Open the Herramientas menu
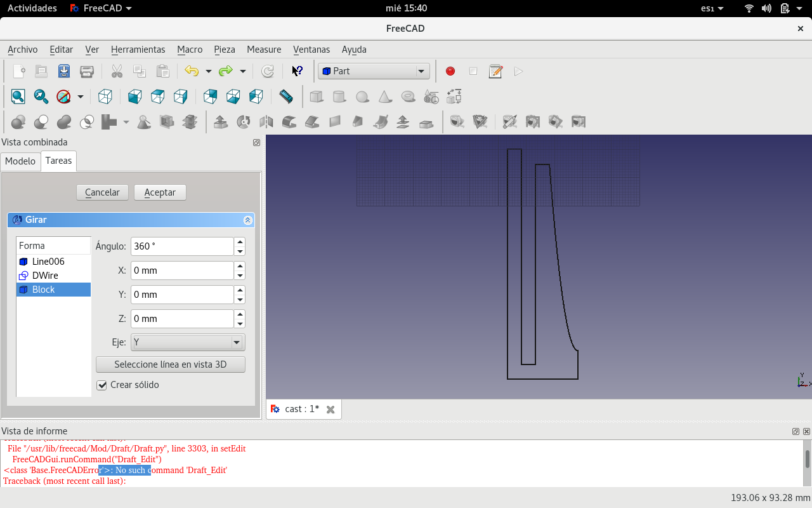This screenshot has width=812, height=508. pos(138,50)
